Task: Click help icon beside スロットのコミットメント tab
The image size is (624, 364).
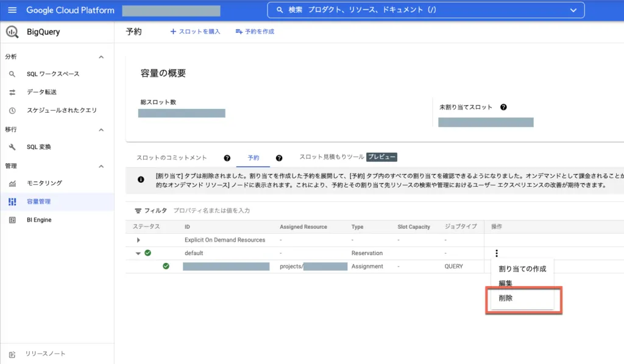Action: [227, 158]
